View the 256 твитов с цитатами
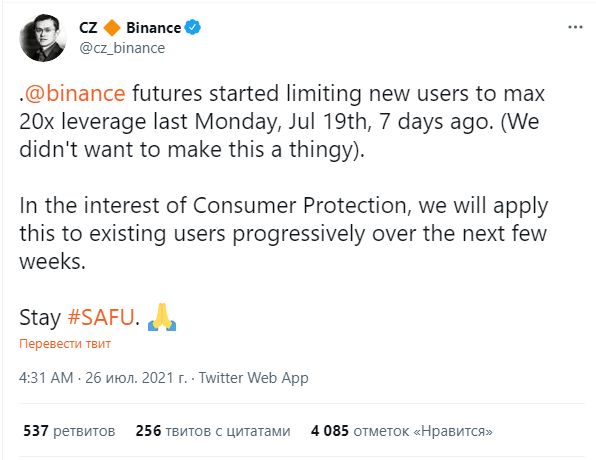 pyautogui.click(x=213, y=431)
